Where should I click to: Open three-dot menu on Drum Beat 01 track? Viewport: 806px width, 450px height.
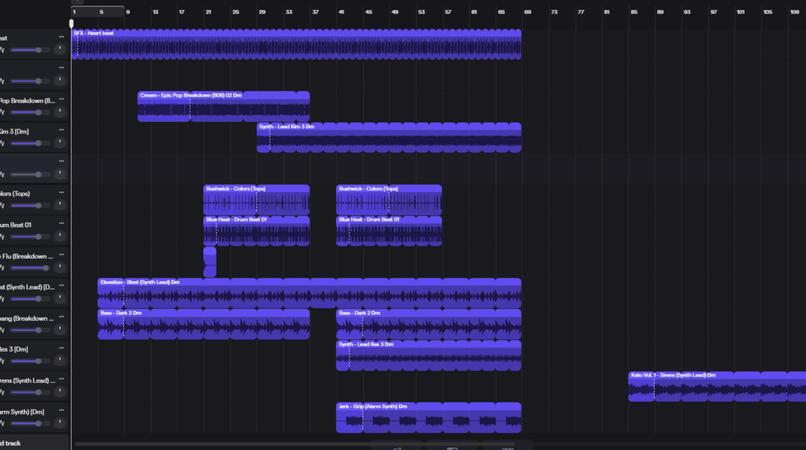pos(61,223)
